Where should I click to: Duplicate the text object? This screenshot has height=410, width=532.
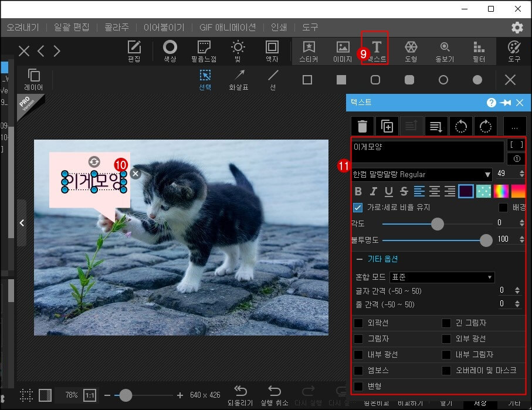point(387,126)
